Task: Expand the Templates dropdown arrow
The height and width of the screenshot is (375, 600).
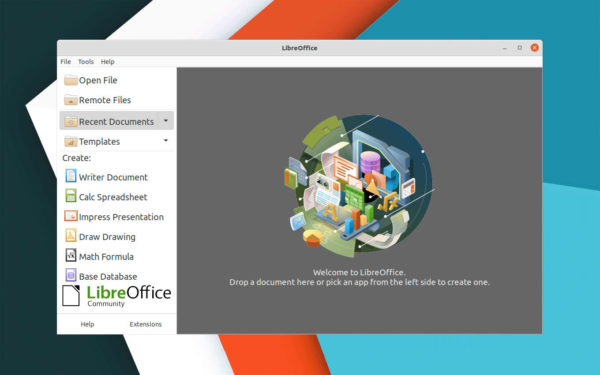Action: (166, 140)
